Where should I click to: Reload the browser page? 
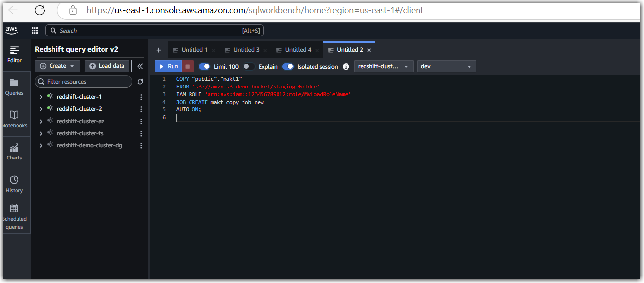[39, 10]
